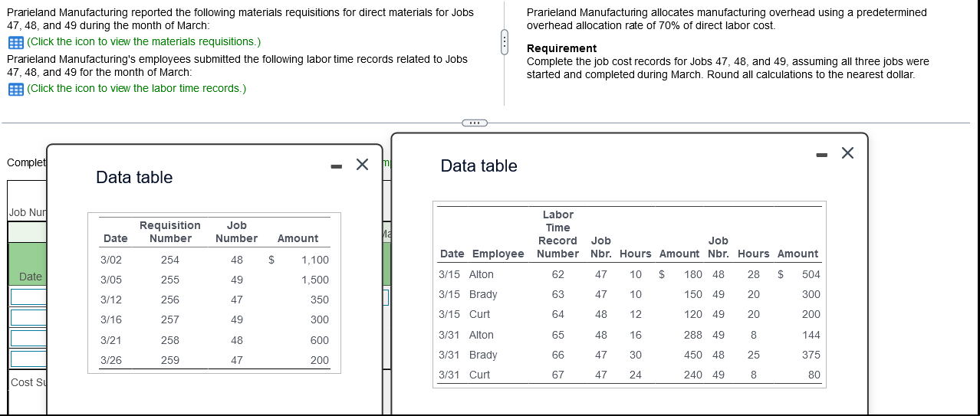This screenshot has height=416, width=980.
Task: Click the vertical panel divider handle
Action: 504,42
